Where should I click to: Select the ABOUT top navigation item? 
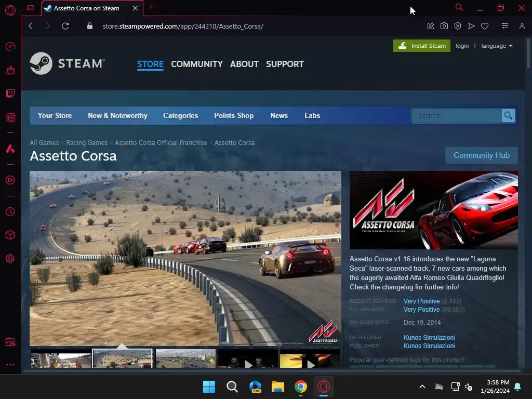(244, 64)
